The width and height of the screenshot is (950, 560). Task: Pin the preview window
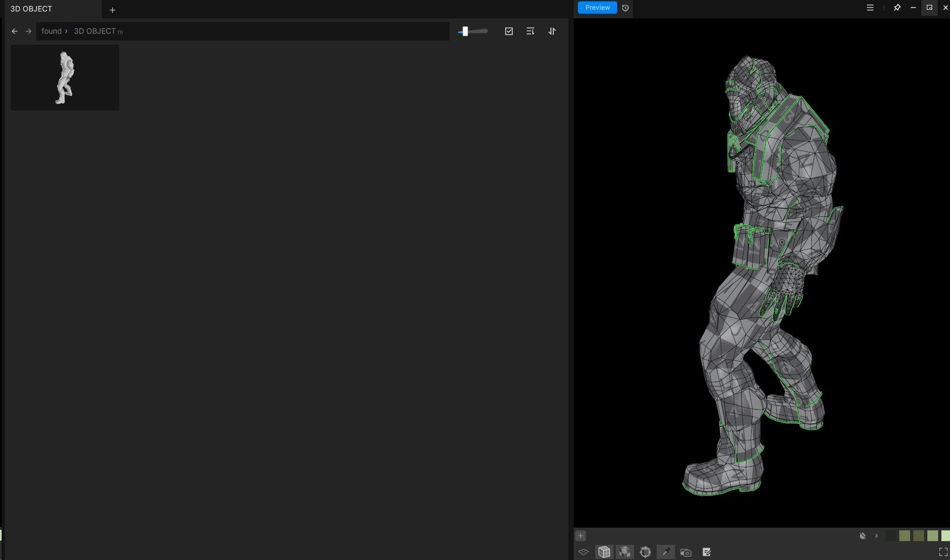[x=897, y=8]
